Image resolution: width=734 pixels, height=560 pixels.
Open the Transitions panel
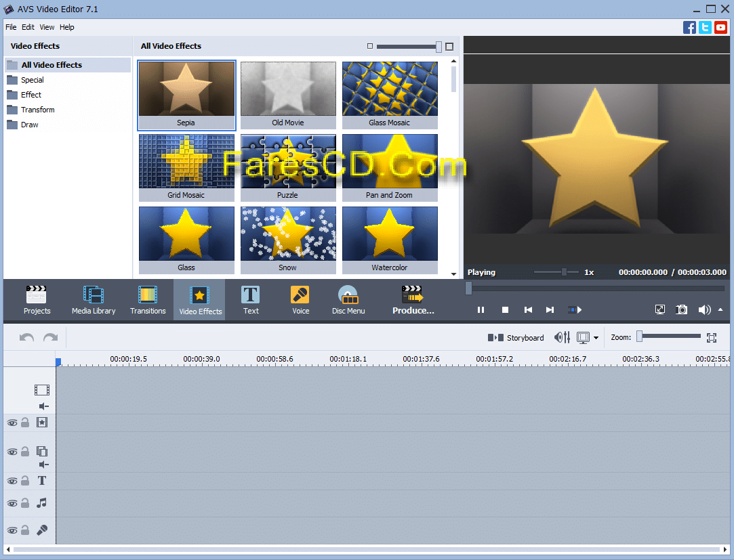pyautogui.click(x=148, y=300)
